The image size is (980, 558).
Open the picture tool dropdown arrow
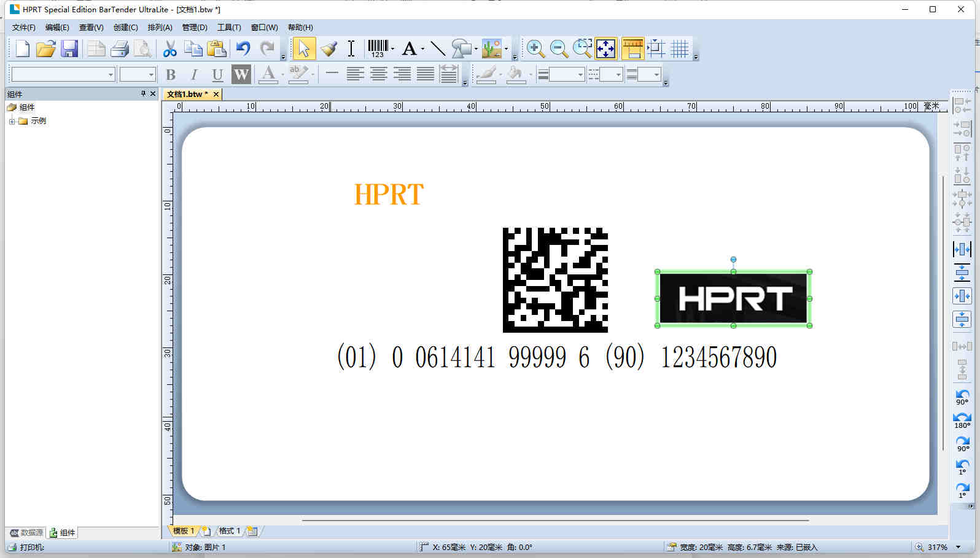point(506,48)
